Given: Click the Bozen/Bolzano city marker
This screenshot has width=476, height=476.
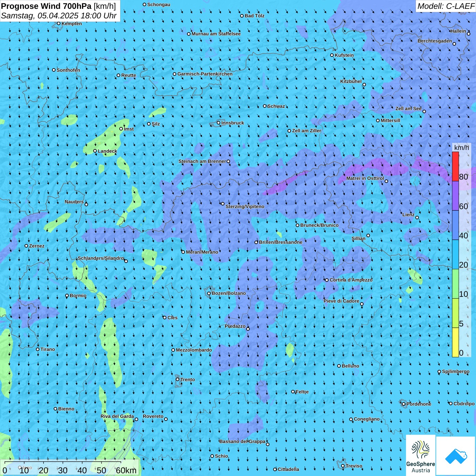Looking at the screenshot, I should tap(209, 293).
